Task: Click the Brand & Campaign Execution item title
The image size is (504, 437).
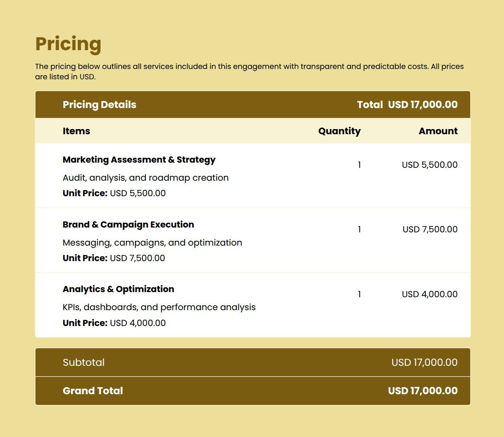Action: pos(128,224)
